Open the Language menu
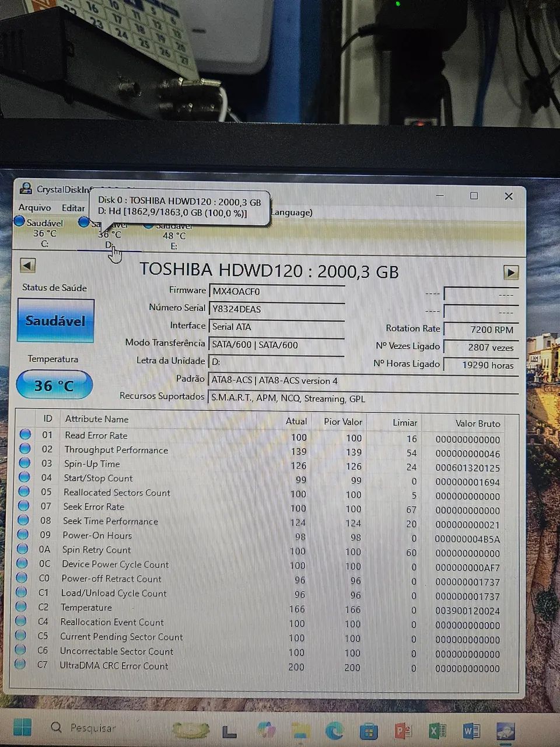The image size is (560, 747). tap(292, 212)
